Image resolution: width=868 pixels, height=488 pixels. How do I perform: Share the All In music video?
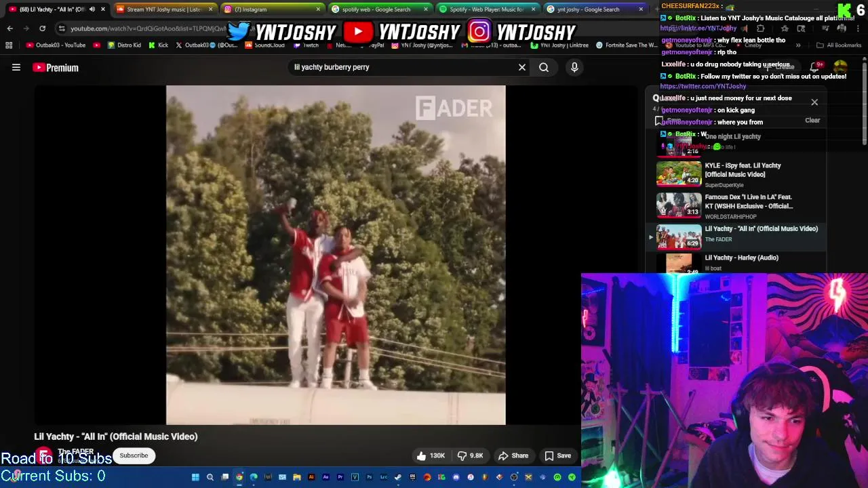pos(513,455)
